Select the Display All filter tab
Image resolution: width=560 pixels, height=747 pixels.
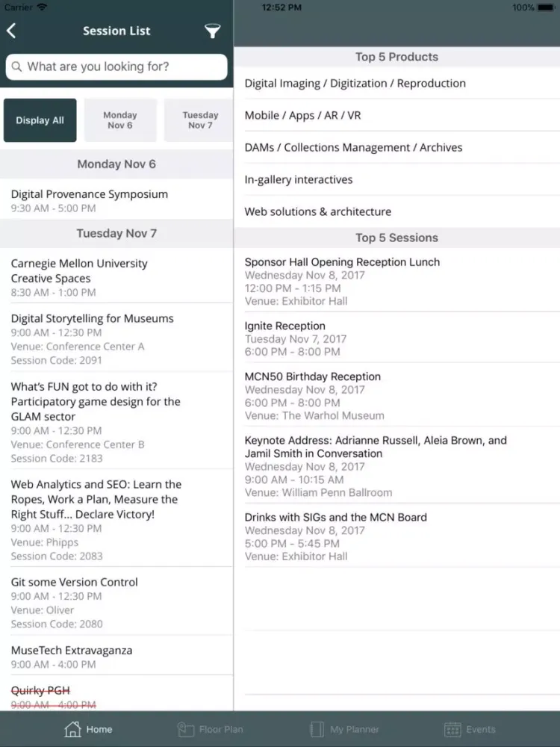tap(40, 120)
